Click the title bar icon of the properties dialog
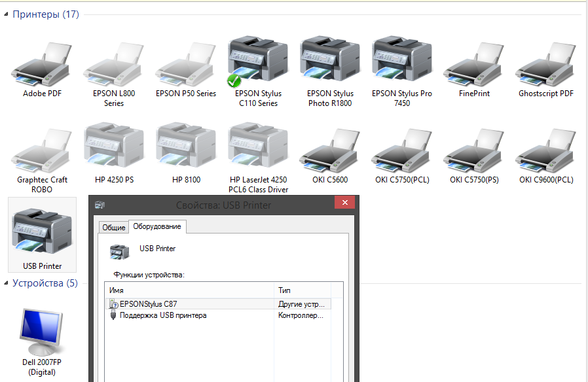This screenshot has height=382, width=588. (x=100, y=205)
